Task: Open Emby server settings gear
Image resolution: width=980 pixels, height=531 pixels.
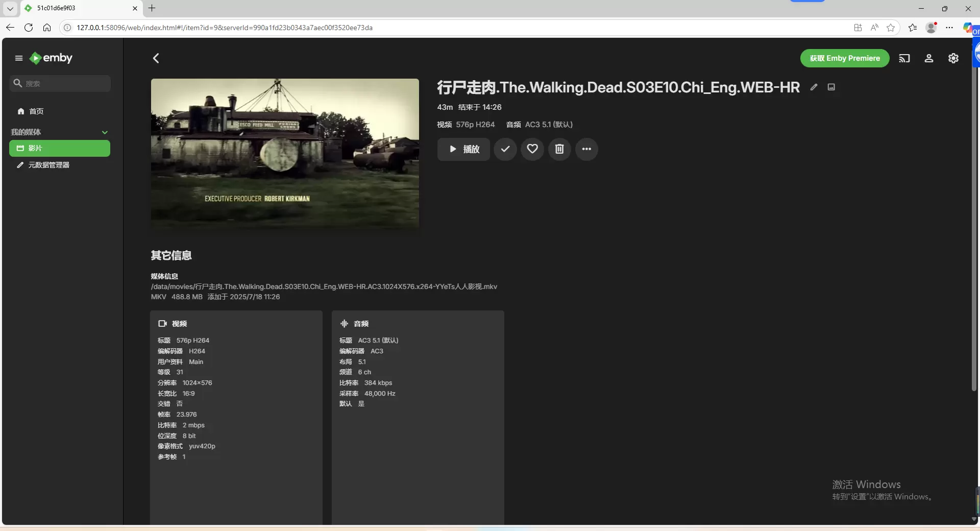Action: [x=953, y=58]
